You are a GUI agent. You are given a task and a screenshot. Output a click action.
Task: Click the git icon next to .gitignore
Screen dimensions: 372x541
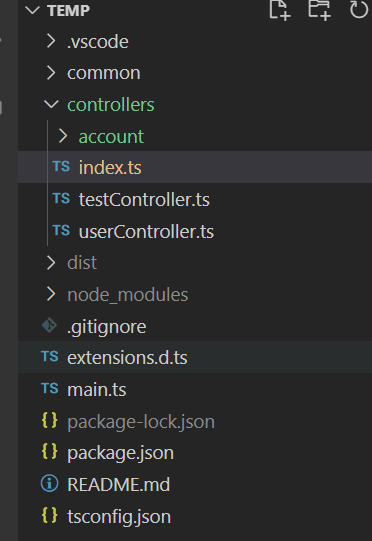tap(49, 325)
